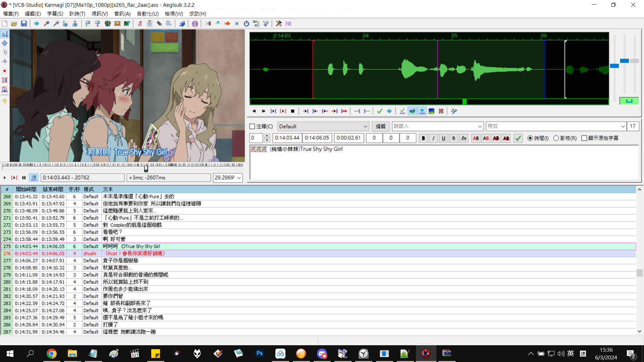Image resolution: width=644 pixels, height=362 pixels.
Task: Open the Shift Times icon
Action: pyautogui.click(x=208, y=23)
